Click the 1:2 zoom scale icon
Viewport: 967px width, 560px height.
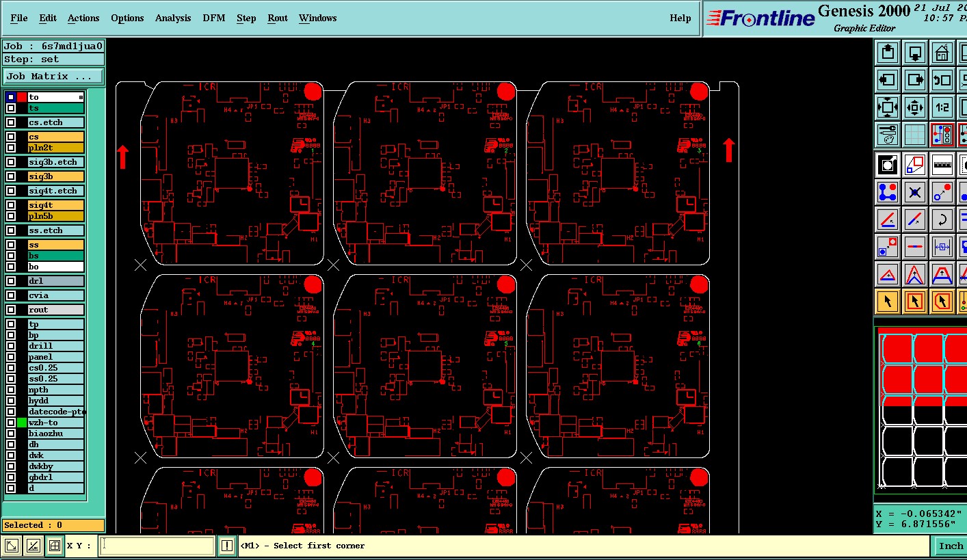pos(942,107)
